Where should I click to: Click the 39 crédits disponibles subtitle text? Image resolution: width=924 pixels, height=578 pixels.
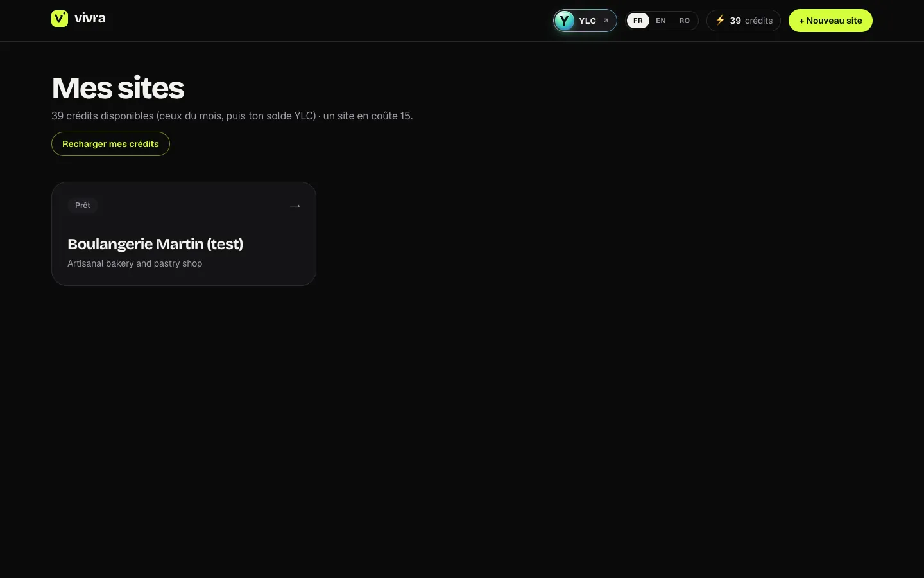coord(232,116)
